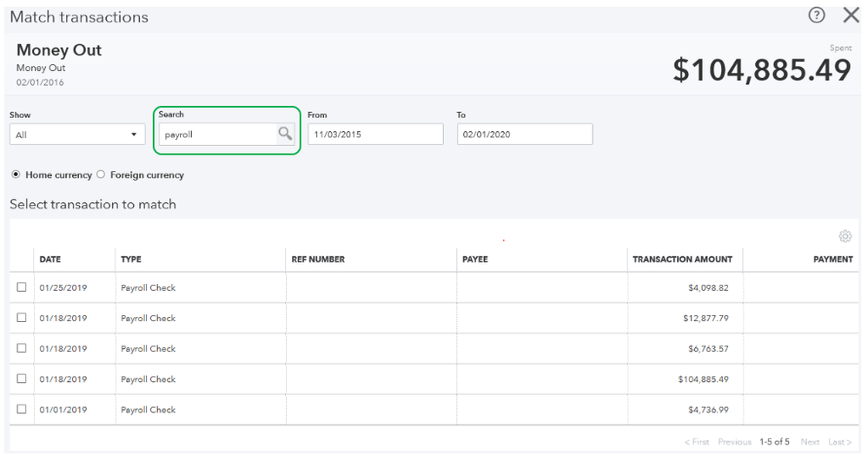Image resolution: width=868 pixels, height=461 pixels.
Task: Check the $12,877.79 Payroll Check row
Action: [22, 318]
